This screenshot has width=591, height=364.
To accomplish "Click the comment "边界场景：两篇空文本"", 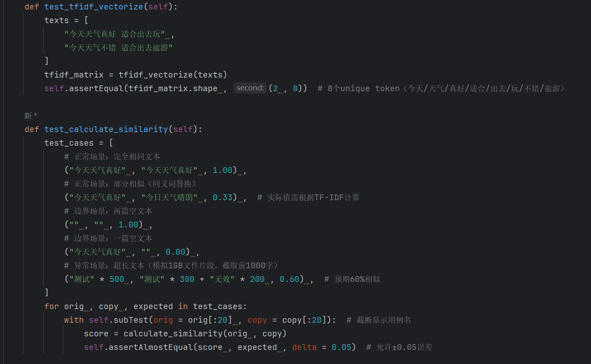I will [108, 211].
